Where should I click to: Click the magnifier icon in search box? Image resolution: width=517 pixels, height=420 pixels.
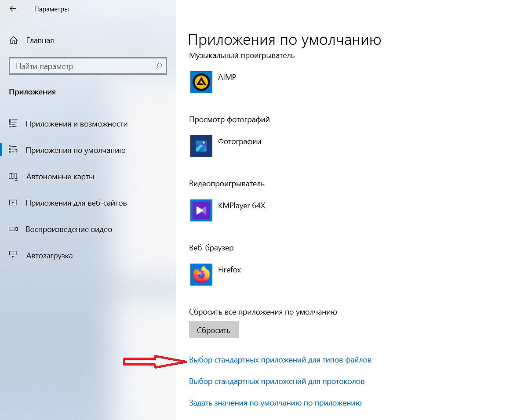tap(159, 66)
